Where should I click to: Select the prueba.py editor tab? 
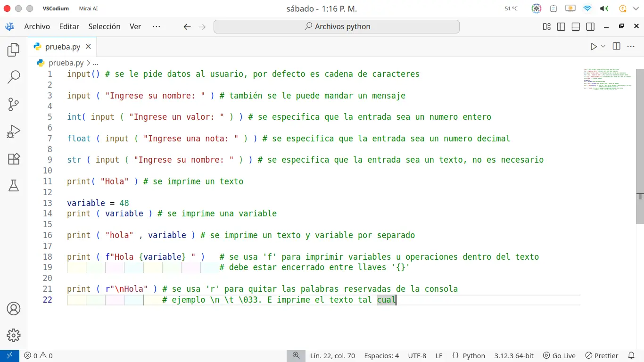[x=62, y=46]
